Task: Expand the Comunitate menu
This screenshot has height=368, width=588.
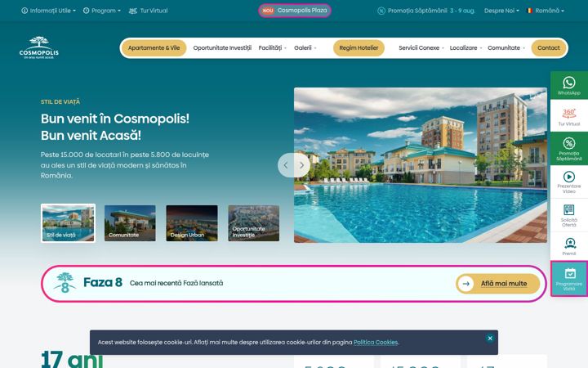Action: (506, 47)
